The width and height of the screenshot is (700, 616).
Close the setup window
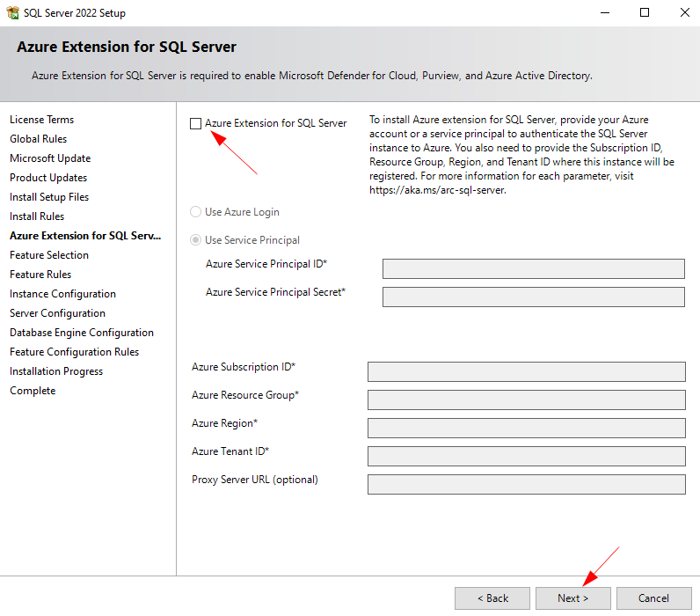(684, 12)
